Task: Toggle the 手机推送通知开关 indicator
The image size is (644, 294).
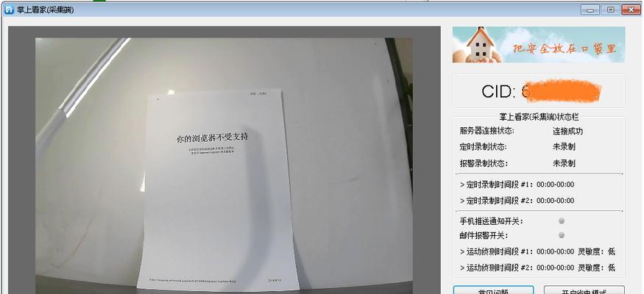Action: point(562,221)
